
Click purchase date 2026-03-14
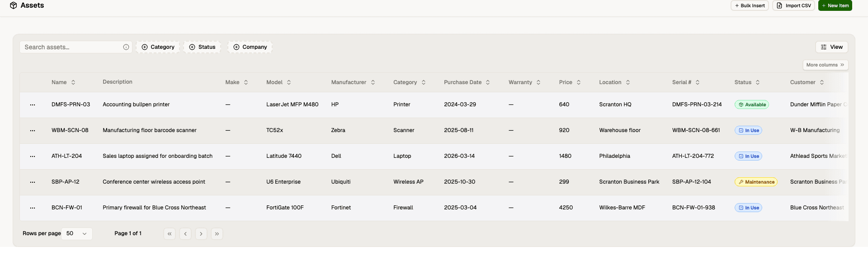459,156
